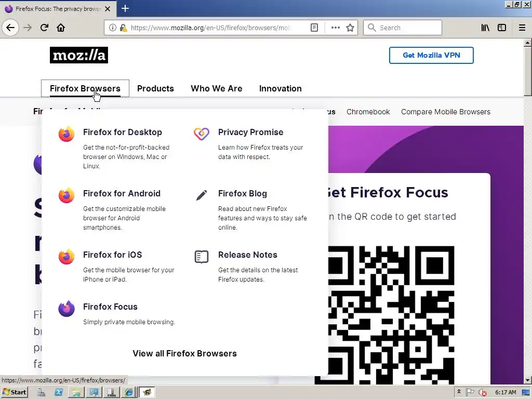Show hidden tray icons arrow

(459, 392)
